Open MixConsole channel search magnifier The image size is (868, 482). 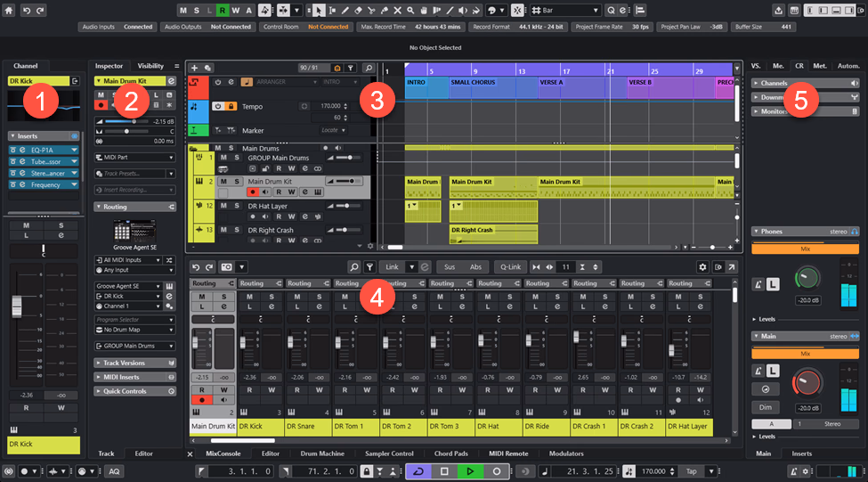pos(353,267)
